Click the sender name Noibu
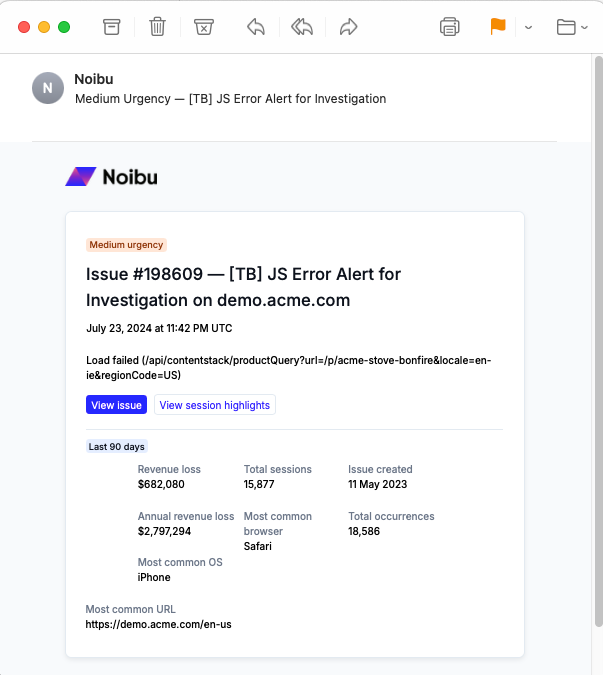This screenshot has width=603, height=675. [x=93, y=79]
